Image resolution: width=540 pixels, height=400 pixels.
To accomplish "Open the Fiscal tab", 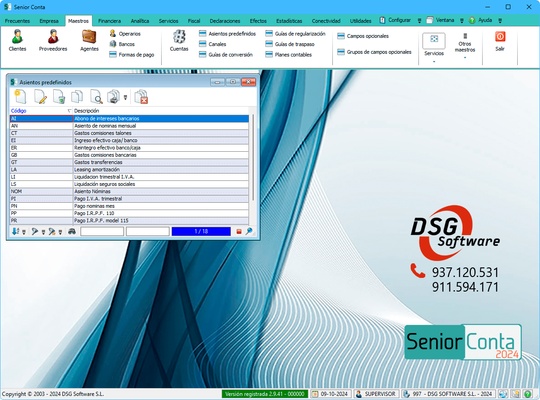I will (194, 21).
